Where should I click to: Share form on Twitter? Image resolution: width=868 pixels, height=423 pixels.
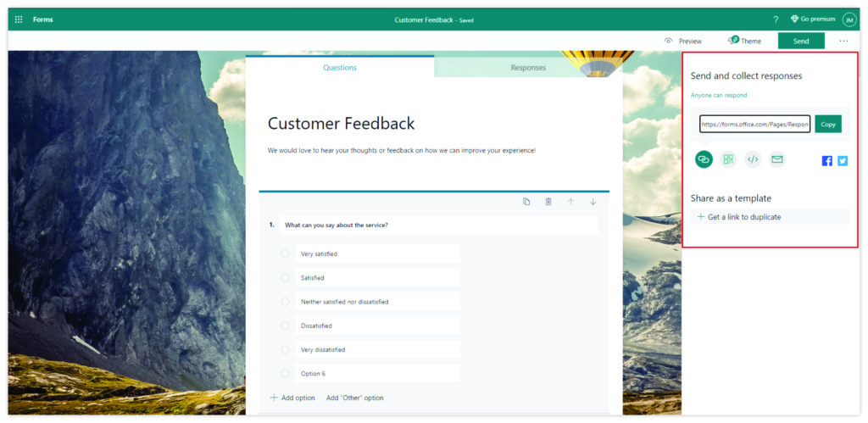pyautogui.click(x=843, y=160)
